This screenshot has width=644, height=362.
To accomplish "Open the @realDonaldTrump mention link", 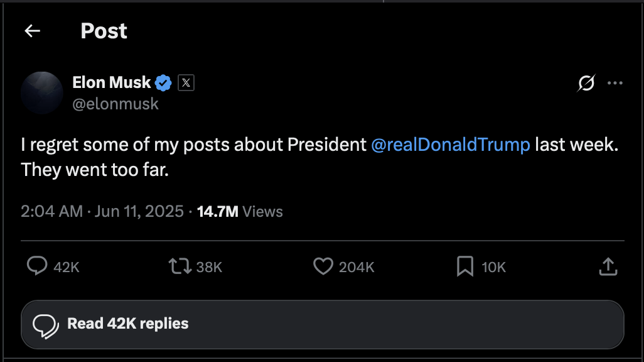I will [x=451, y=145].
